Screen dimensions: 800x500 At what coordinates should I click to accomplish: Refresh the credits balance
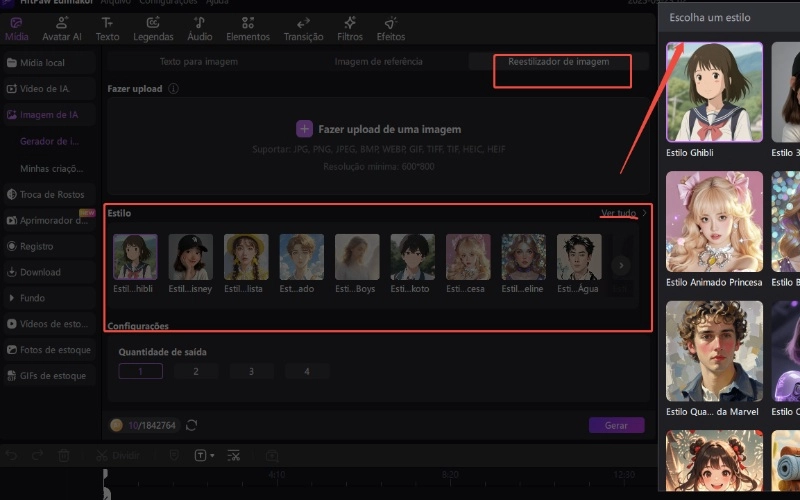[191, 425]
